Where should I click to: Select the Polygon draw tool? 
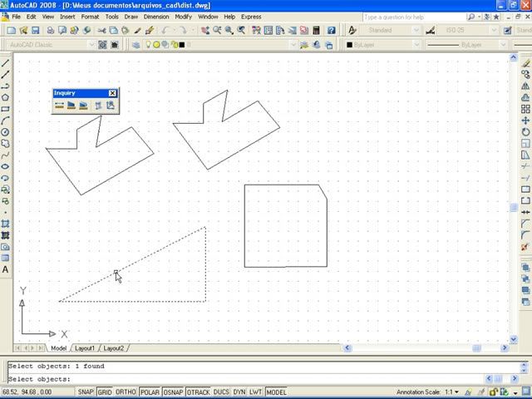click(x=5, y=98)
